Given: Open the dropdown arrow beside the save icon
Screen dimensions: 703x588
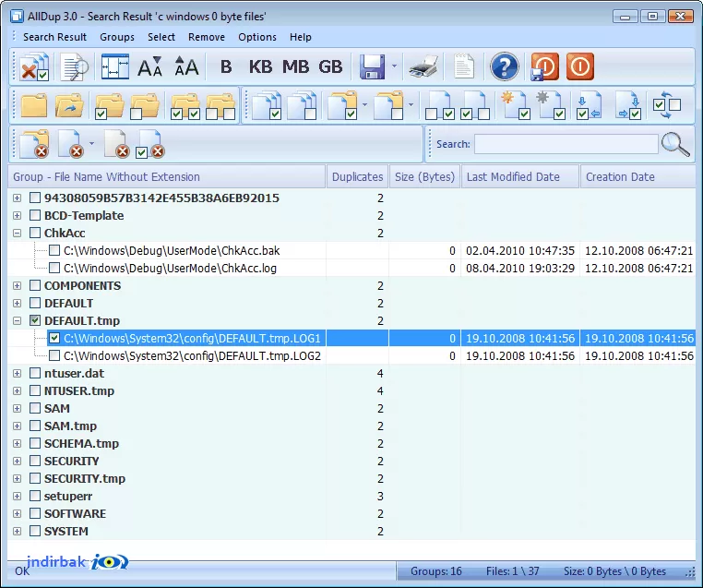Looking at the screenshot, I should (394, 66).
